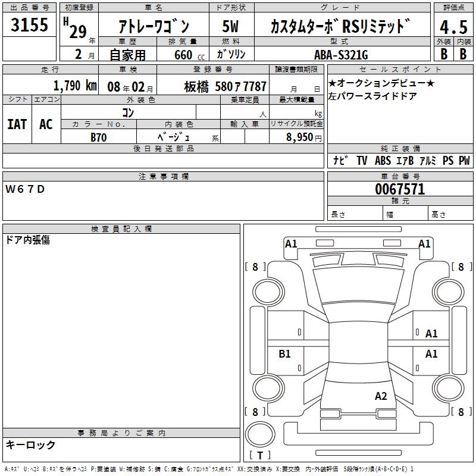
Task: Click the エアB equipment entry
Action: point(405,160)
